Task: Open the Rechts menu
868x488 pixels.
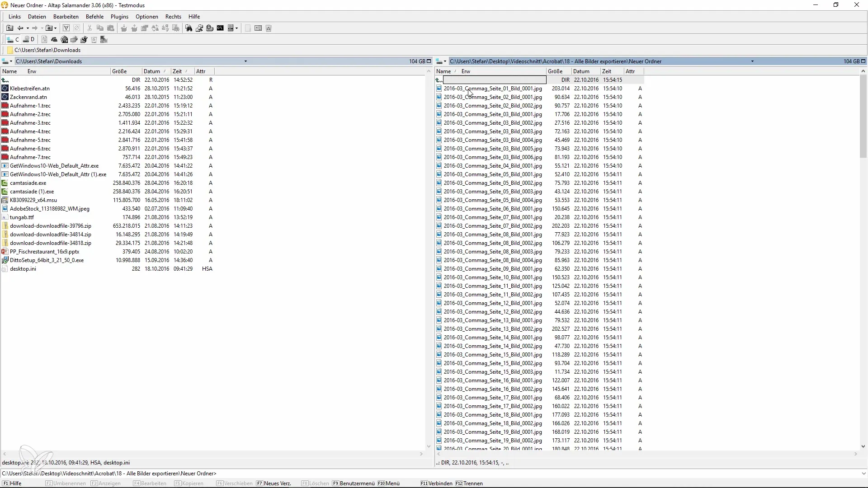Action: click(x=173, y=17)
